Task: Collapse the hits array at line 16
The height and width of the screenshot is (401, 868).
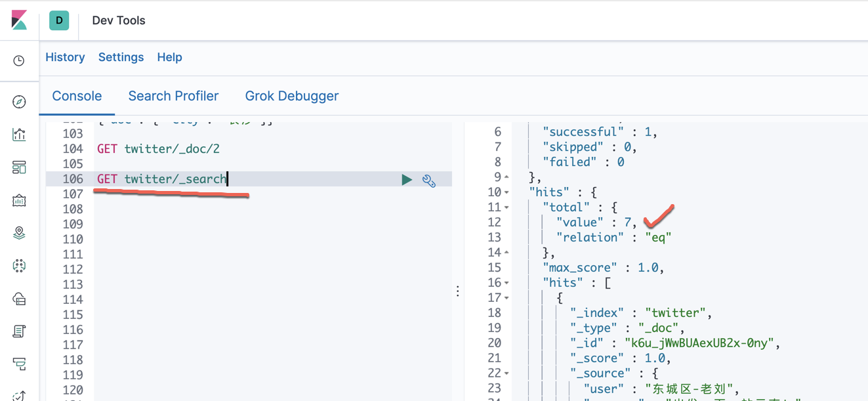Action: click(505, 282)
